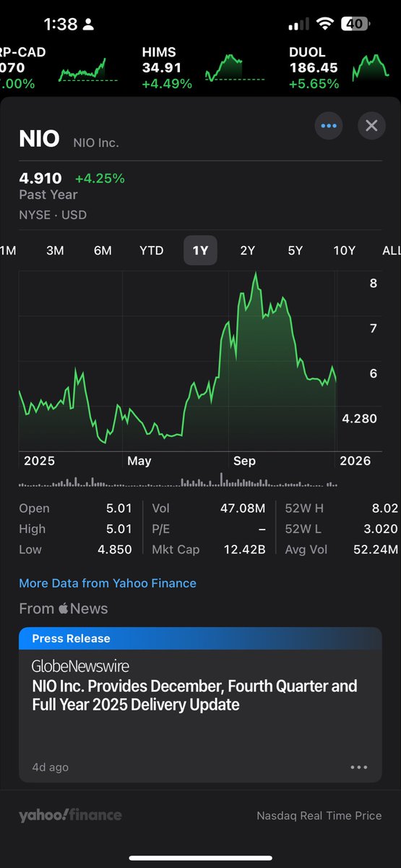Tap the Yahoo Finance logo
The width and height of the screenshot is (401, 868).
pos(70,815)
